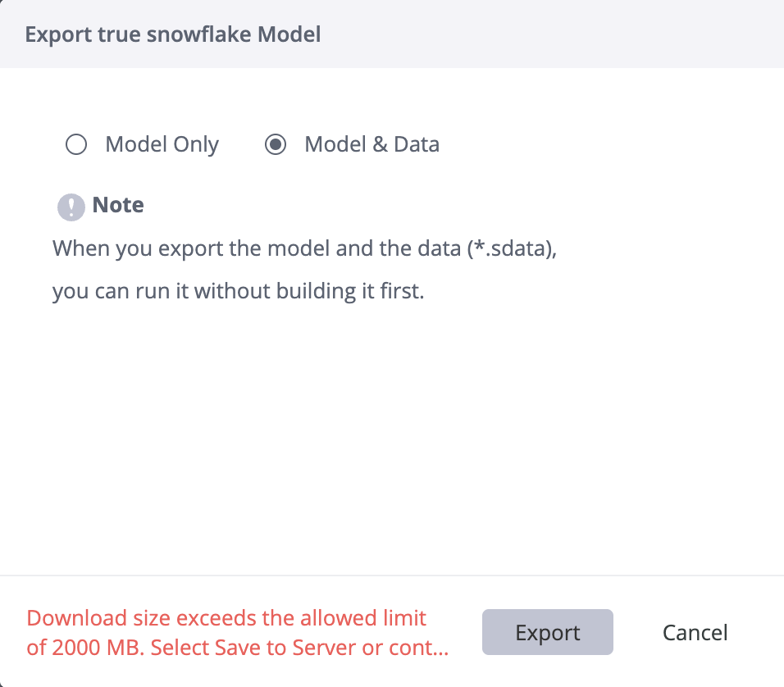Click the dialog header bar
The width and height of the screenshot is (784, 687).
point(392,34)
